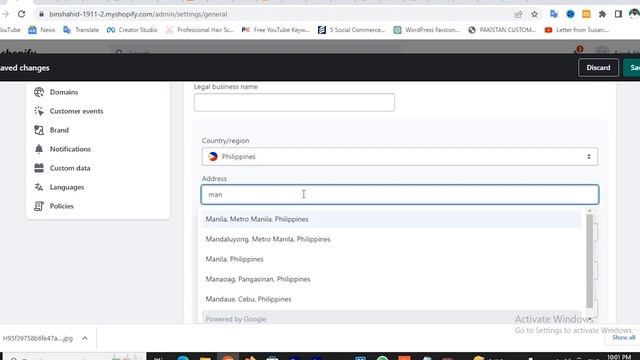Open WordPress Favicon bookmark

tap(427, 30)
